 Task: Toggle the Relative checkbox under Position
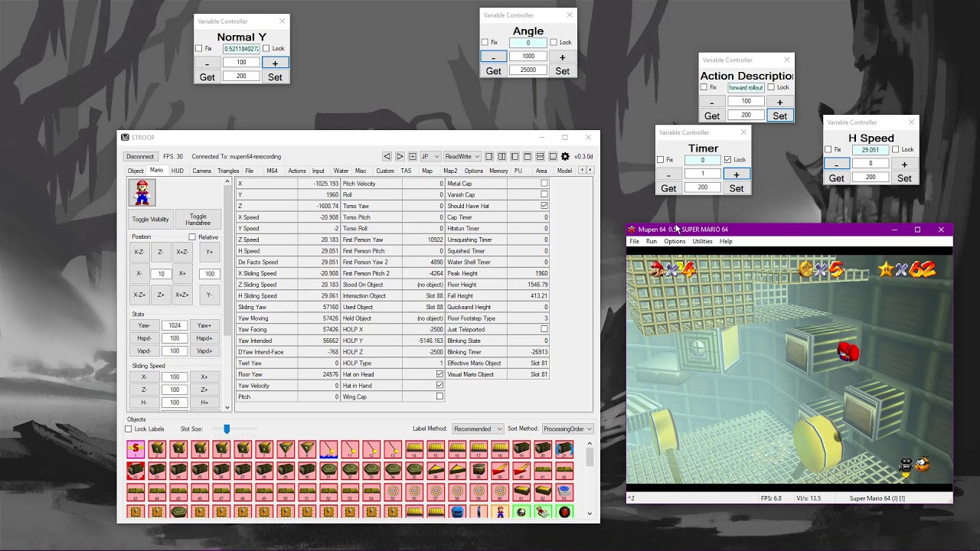click(192, 237)
